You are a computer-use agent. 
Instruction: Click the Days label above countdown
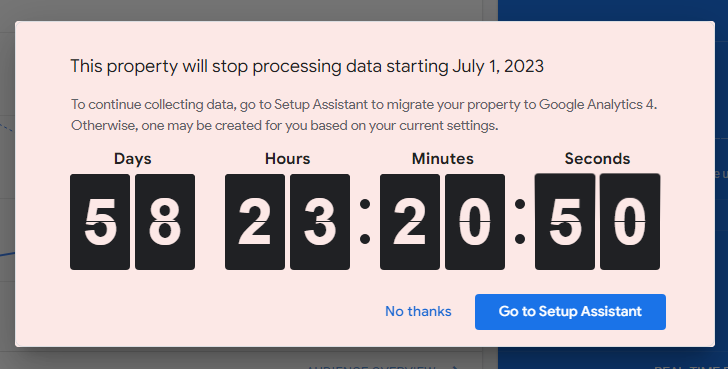(132, 159)
